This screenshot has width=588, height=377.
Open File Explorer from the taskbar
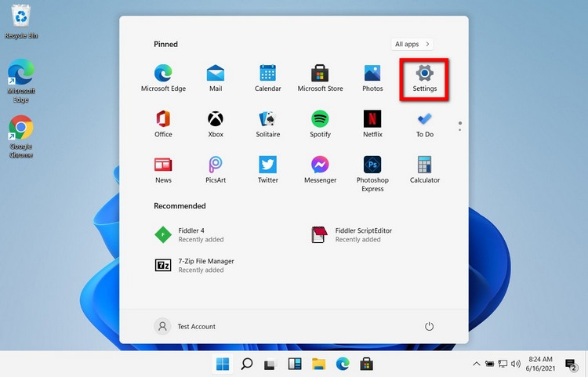pyautogui.click(x=318, y=364)
